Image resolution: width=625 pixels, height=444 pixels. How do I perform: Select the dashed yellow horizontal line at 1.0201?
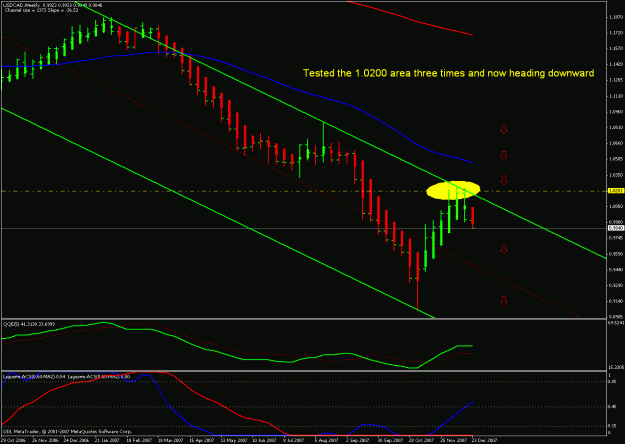[303, 191]
